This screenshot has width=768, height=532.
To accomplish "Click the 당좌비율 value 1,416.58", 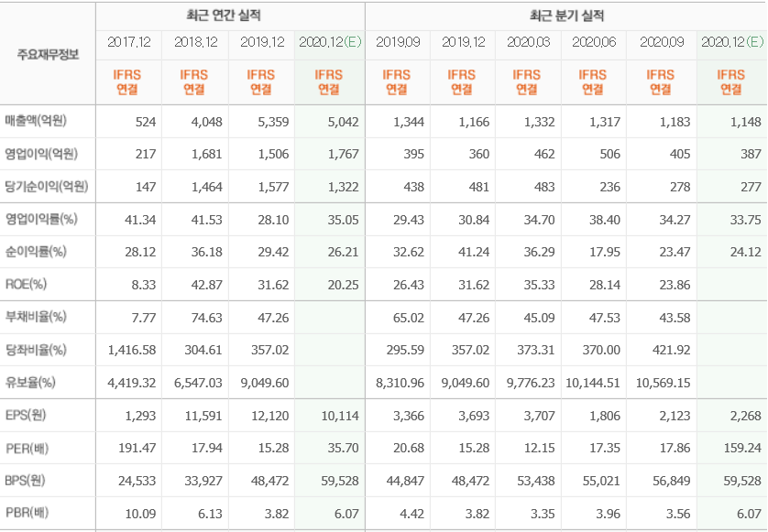I will point(132,350).
